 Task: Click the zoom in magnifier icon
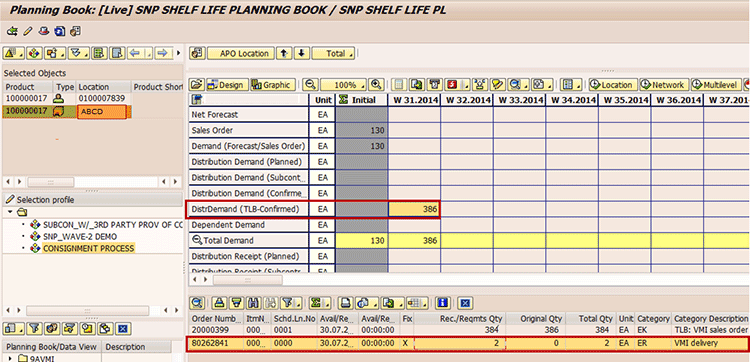click(377, 85)
